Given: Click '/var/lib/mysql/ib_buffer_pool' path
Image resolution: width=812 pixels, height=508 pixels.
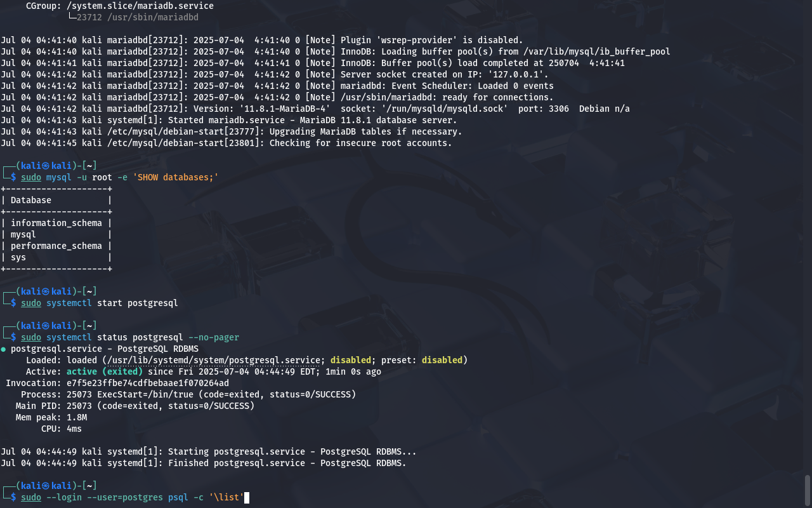Looking at the screenshot, I should (x=597, y=51).
